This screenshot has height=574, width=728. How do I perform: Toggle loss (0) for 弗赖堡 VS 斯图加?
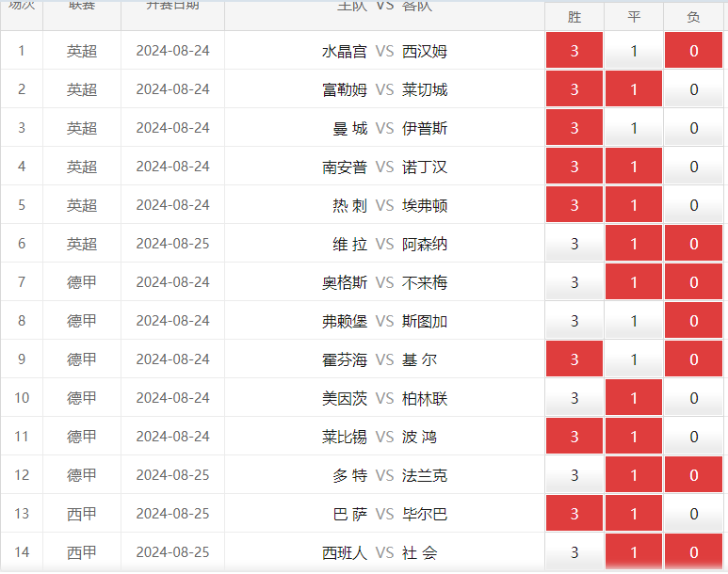(694, 320)
